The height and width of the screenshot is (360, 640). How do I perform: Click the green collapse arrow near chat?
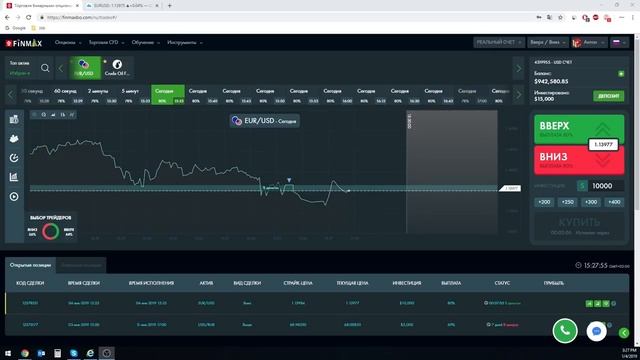(624, 333)
